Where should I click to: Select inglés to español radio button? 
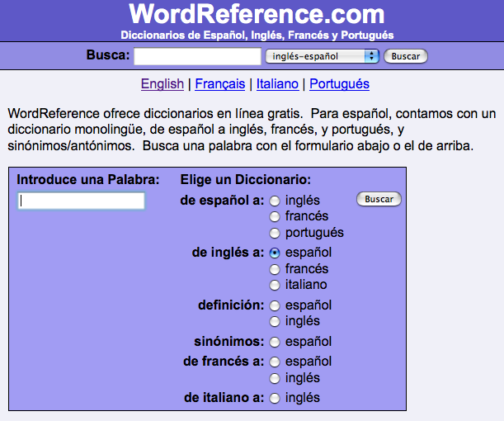(275, 253)
